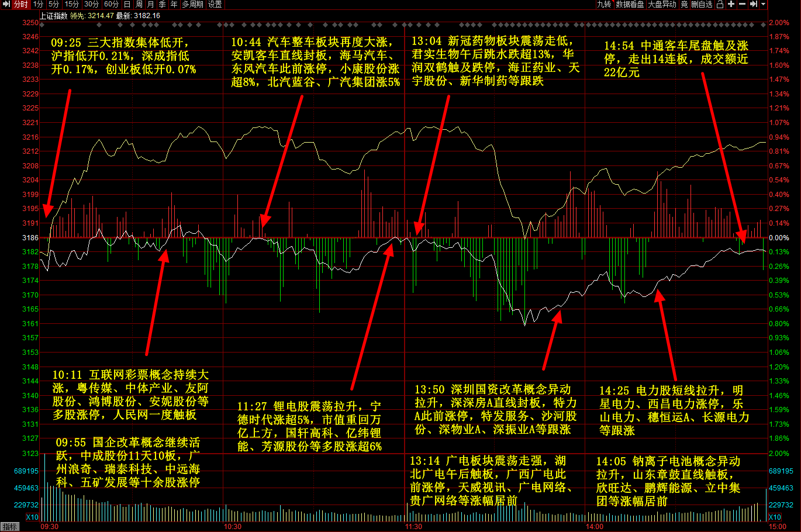Switch to the 分时 intraday tab

pyautogui.click(x=20, y=4)
